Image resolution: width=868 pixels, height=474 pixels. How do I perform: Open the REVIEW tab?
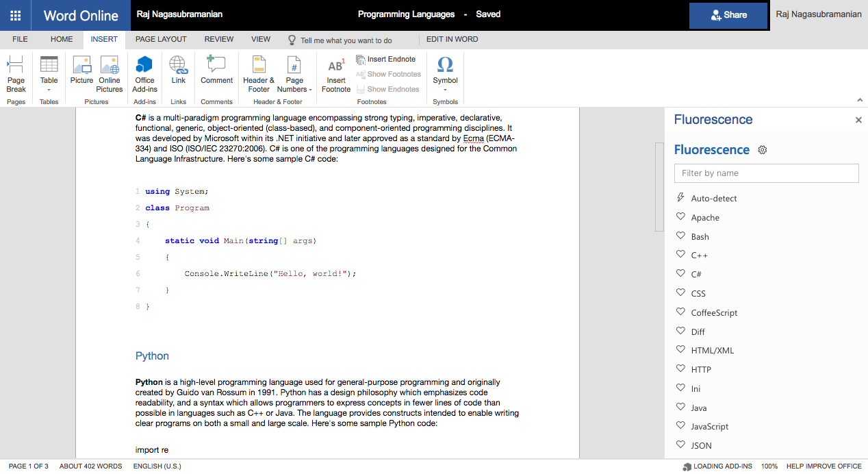219,39
